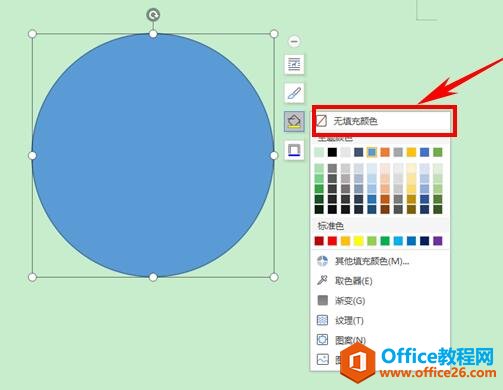
Task: Click the shape fill paint bucket icon
Action: 294,121
